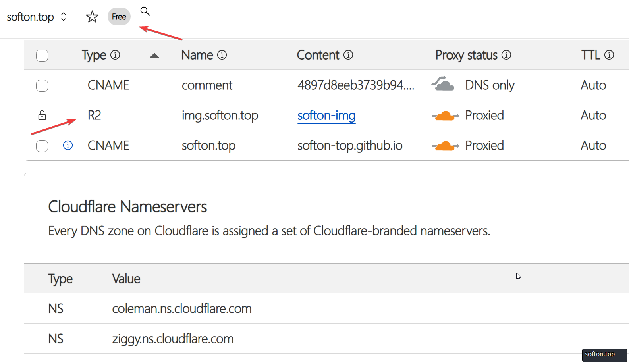Click the info icon next to Type
Image resolution: width=629 pixels, height=364 pixels.
tap(115, 55)
